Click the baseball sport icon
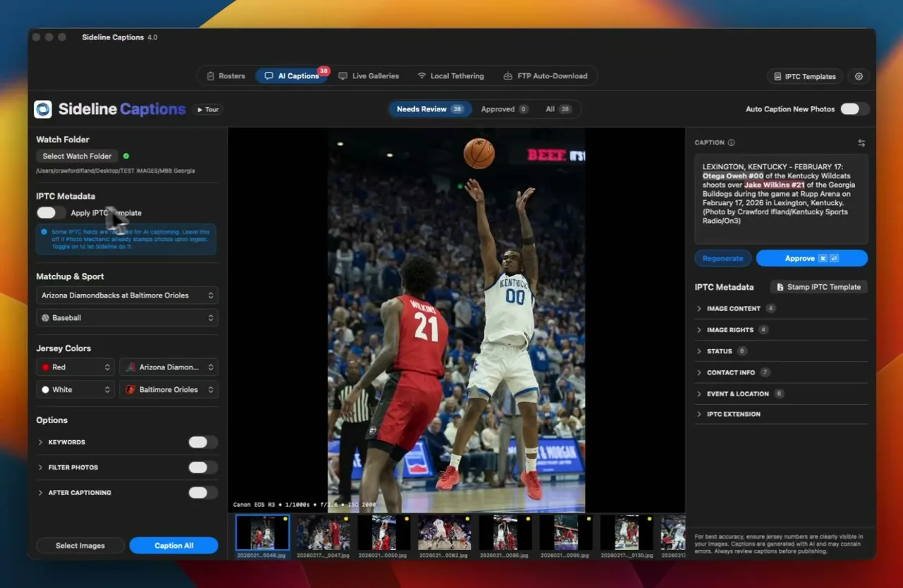This screenshot has width=903, height=588. pyautogui.click(x=45, y=318)
